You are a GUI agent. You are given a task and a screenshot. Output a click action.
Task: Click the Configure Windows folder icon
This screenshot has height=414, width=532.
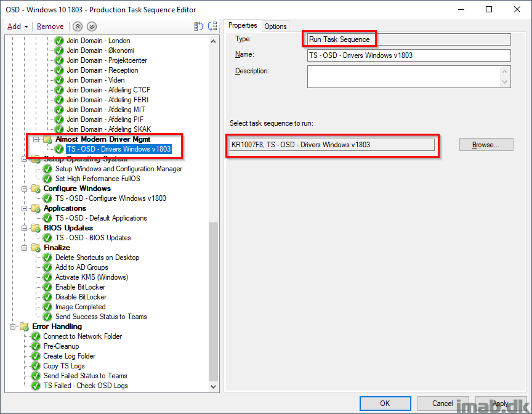pos(36,189)
